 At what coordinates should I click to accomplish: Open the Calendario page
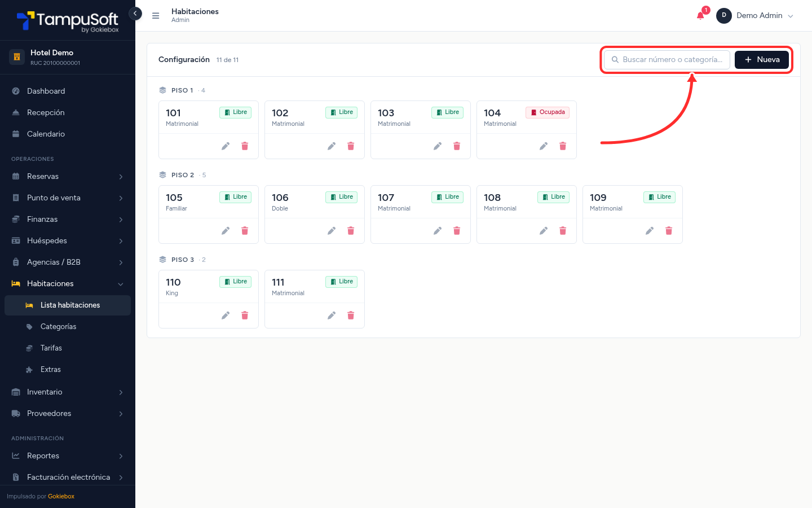[68, 134]
